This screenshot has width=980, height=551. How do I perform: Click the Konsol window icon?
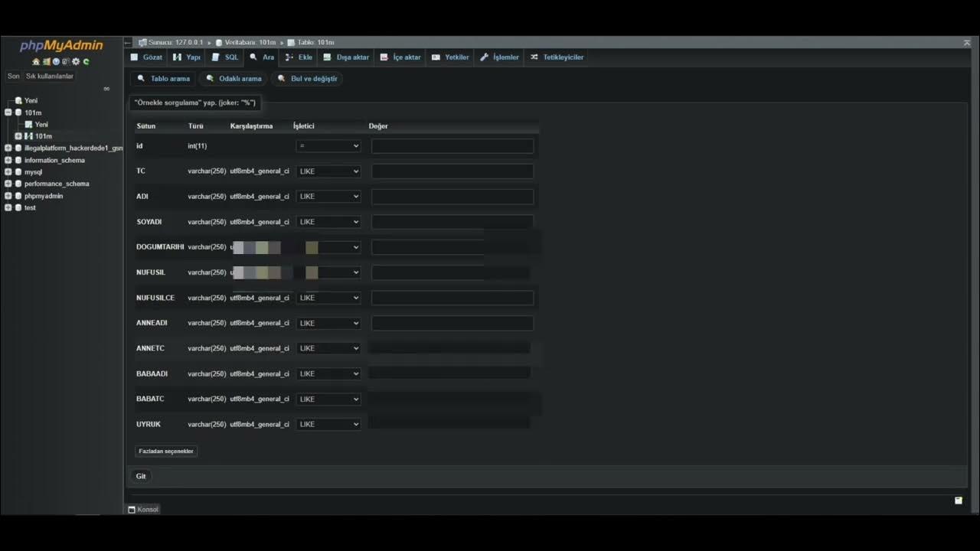point(132,510)
